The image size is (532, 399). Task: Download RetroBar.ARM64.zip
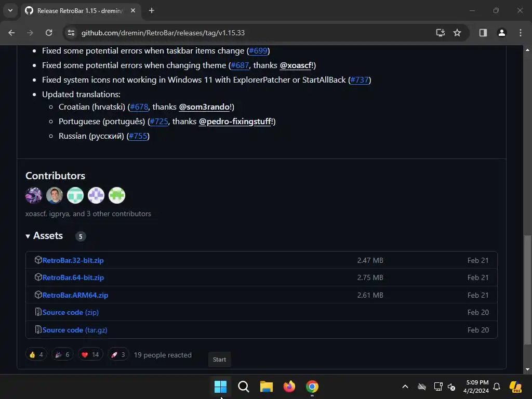coord(75,295)
